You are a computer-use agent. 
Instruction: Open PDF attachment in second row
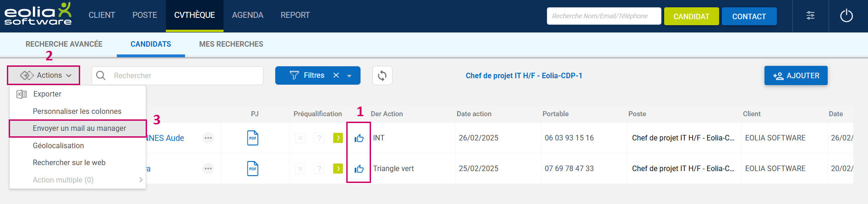point(252,168)
